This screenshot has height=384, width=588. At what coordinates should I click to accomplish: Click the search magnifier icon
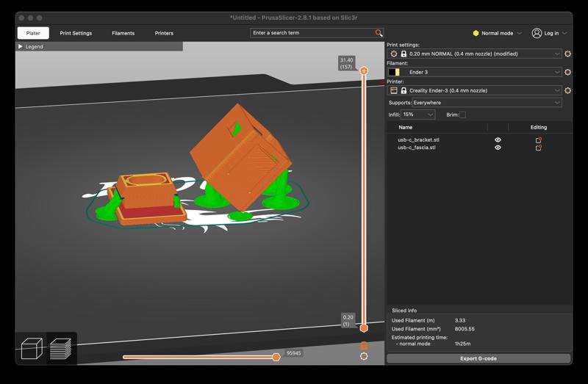(379, 33)
